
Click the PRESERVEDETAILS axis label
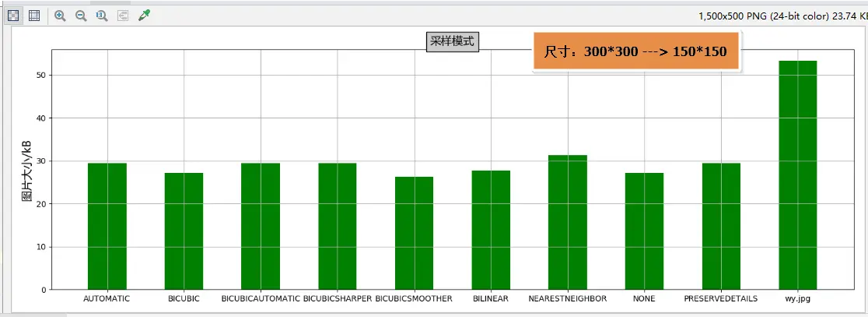click(721, 298)
